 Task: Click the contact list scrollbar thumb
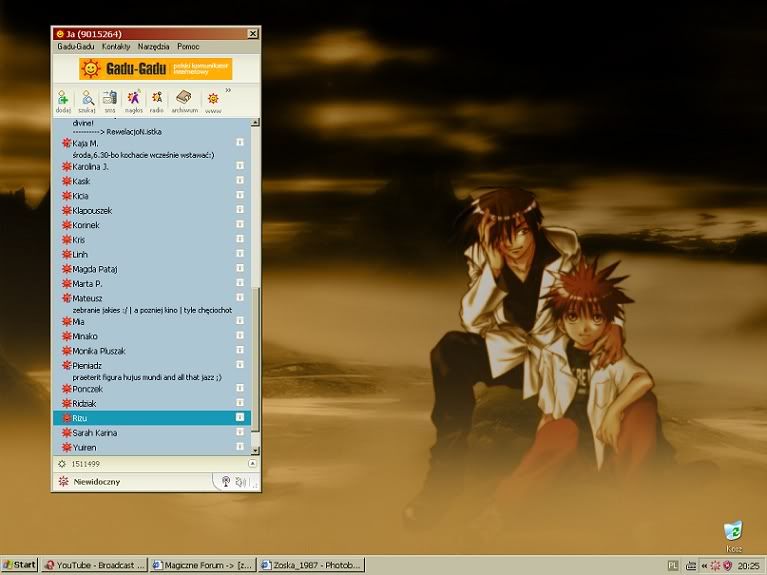tap(255, 360)
